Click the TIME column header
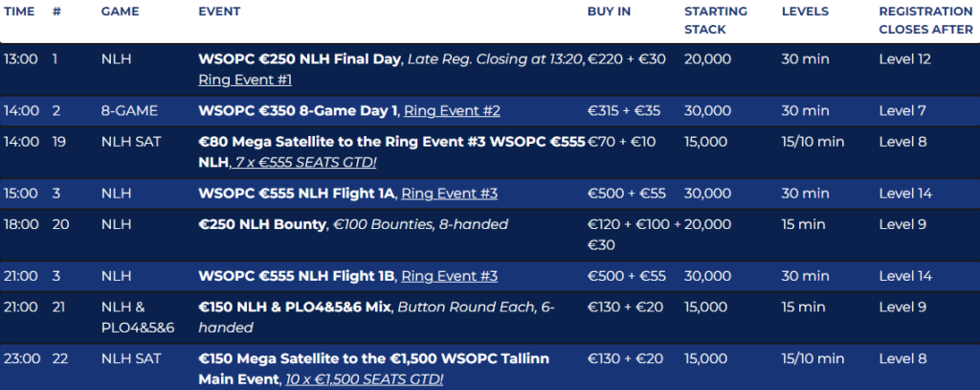Image resolution: width=980 pixels, height=390 pixels. pos(19,11)
